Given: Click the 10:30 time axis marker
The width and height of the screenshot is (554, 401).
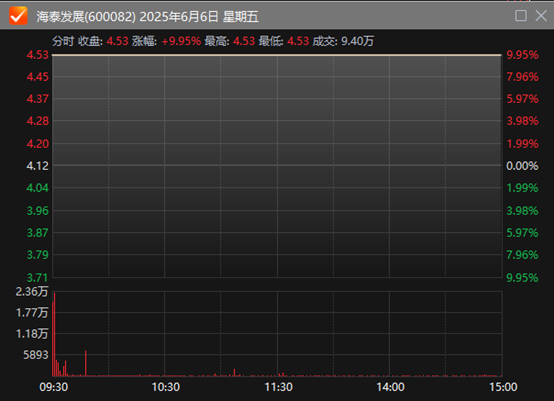Looking at the screenshot, I should click(166, 387).
